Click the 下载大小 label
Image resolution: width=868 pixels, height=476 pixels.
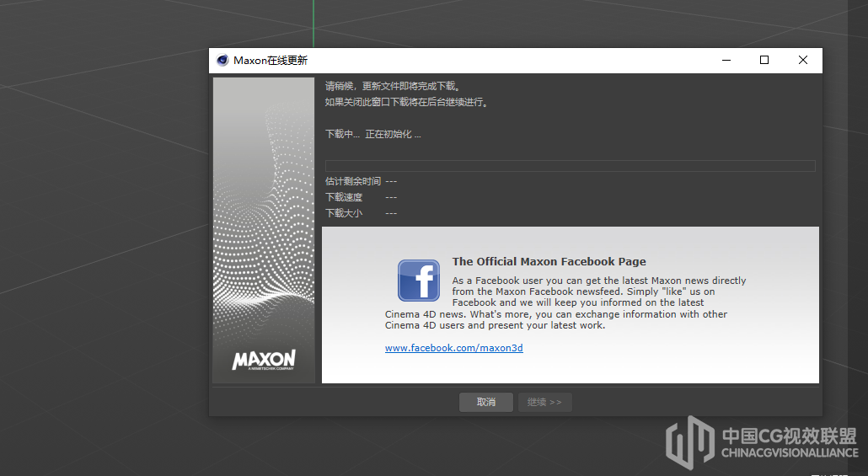pos(344,213)
